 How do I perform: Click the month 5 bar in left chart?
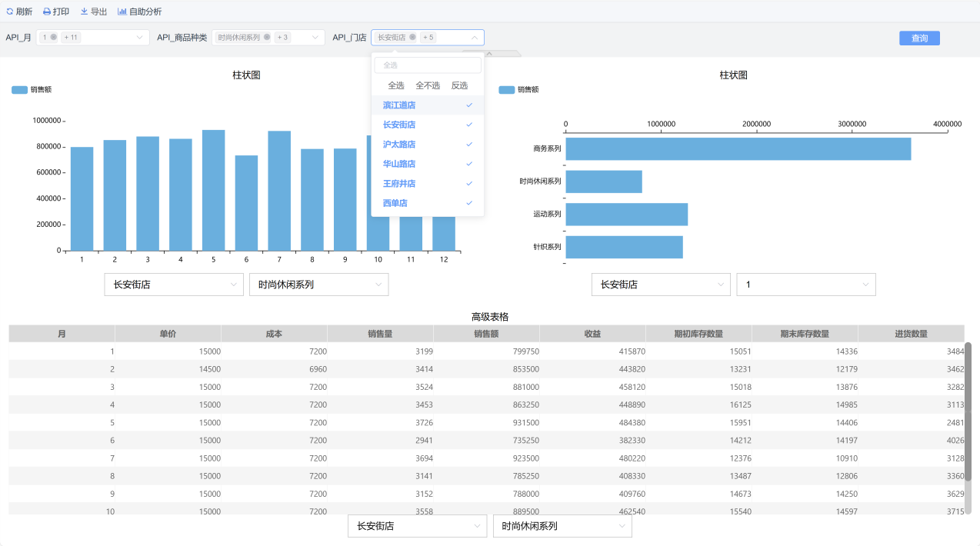(x=213, y=190)
